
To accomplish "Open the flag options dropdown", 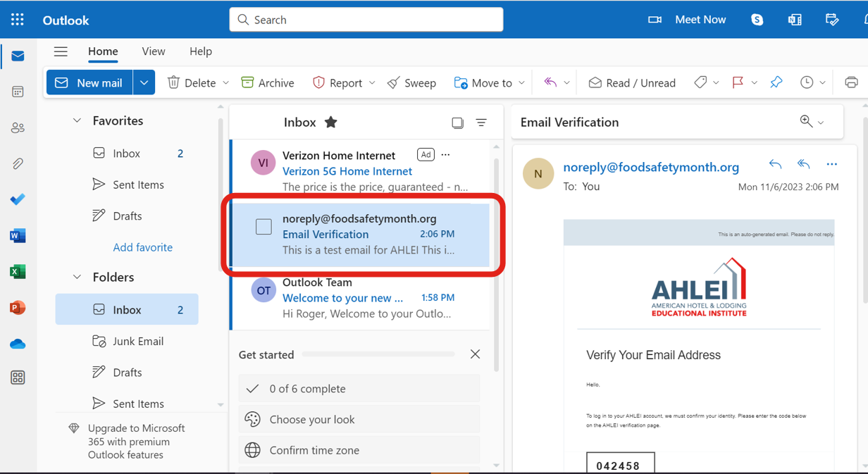I will [x=754, y=83].
